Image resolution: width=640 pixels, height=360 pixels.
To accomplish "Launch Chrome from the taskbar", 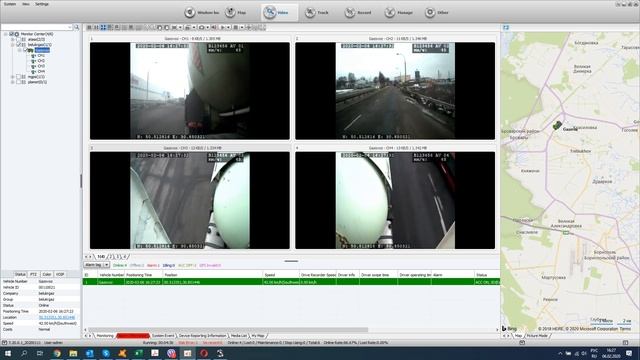I will coord(57,353).
